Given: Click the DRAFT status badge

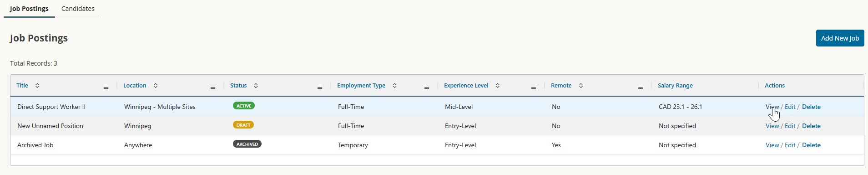Looking at the screenshot, I should pos(243,125).
